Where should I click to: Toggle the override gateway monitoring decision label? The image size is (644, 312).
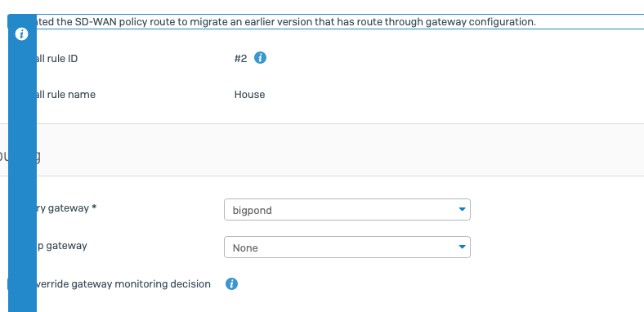click(123, 284)
